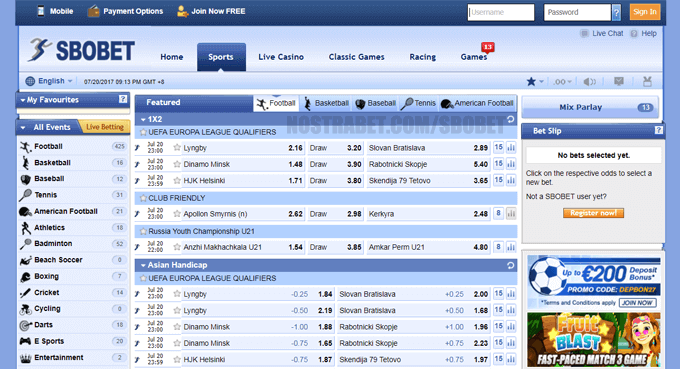Image resolution: width=680 pixels, height=369 pixels.
Task: Click the Register now! button
Action: tap(593, 213)
